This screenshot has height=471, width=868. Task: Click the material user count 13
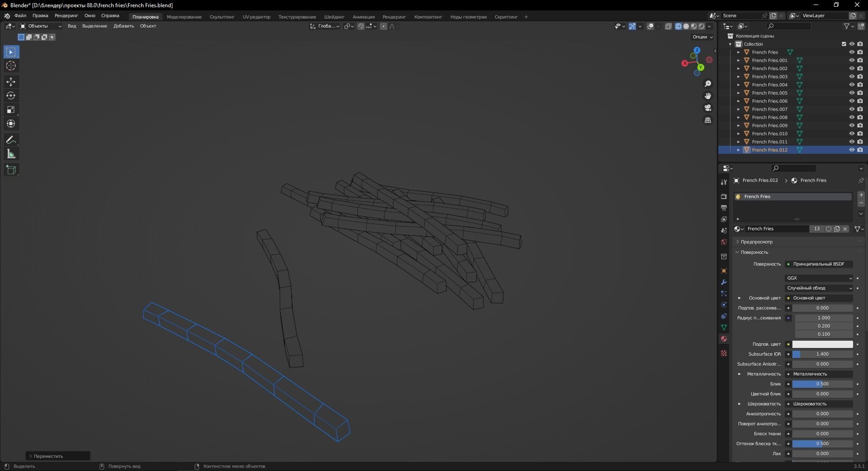click(x=816, y=229)
